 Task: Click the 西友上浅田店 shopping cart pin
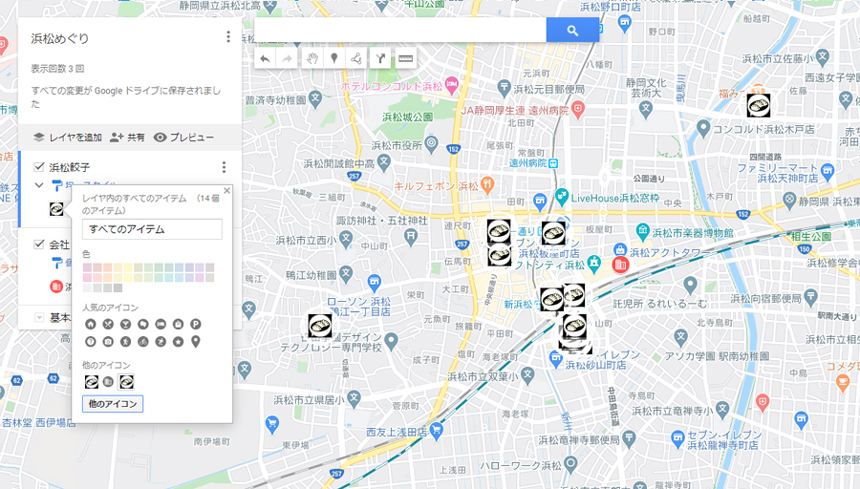[436, 430]
